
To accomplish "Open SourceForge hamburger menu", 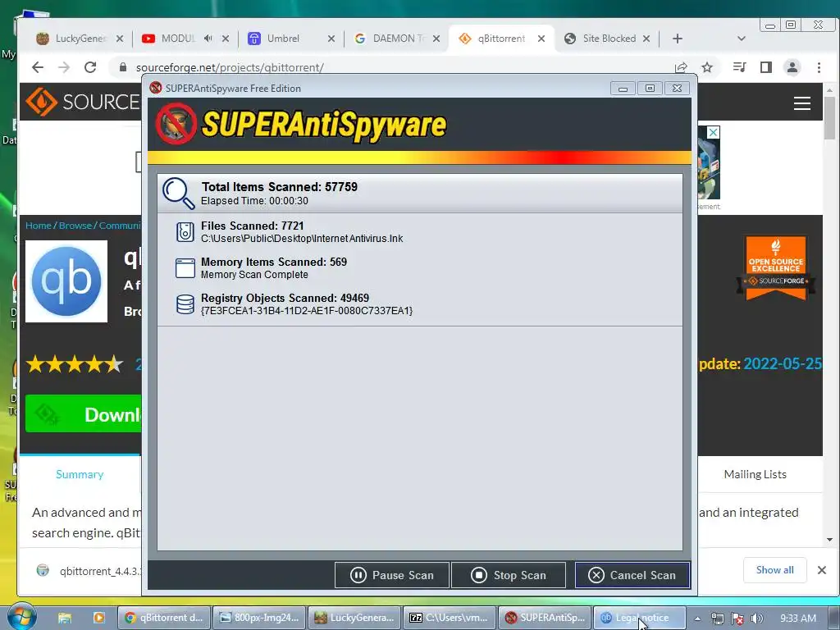I will pyautogui.click(x=802, y=103).
